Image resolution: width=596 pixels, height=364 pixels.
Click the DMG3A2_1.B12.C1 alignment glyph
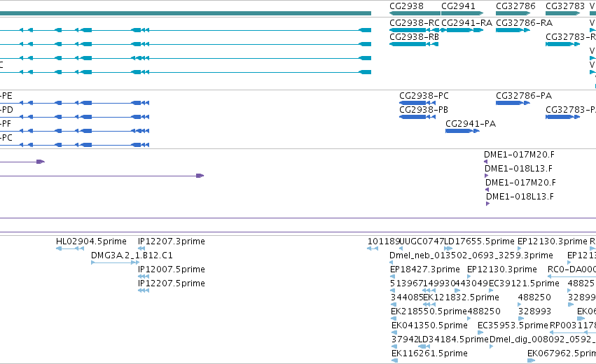(x=115, y=262)
